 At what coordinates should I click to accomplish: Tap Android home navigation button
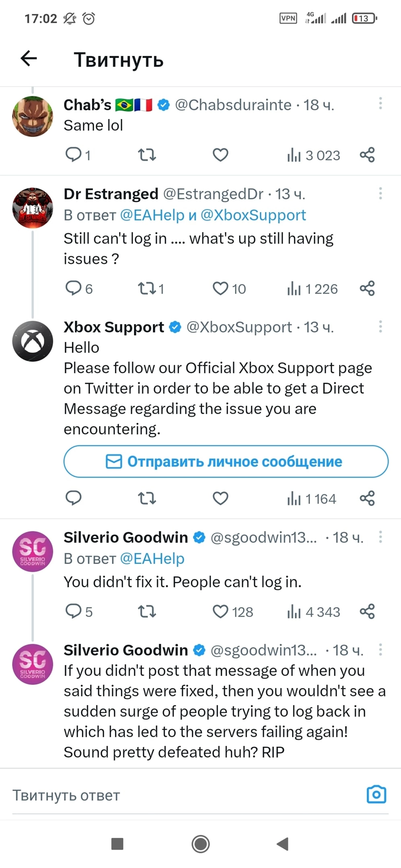(200, 844)
